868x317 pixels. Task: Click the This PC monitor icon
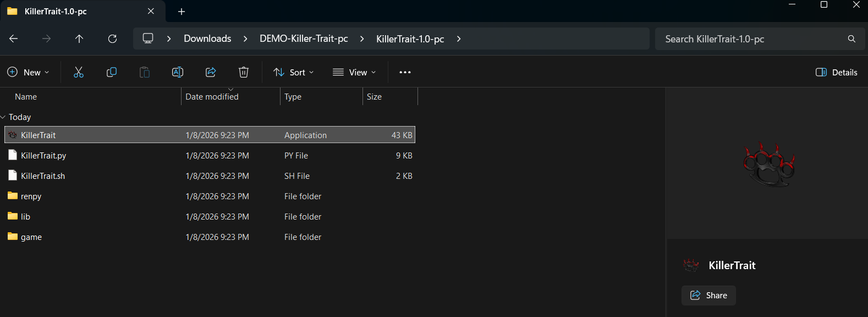148,39
